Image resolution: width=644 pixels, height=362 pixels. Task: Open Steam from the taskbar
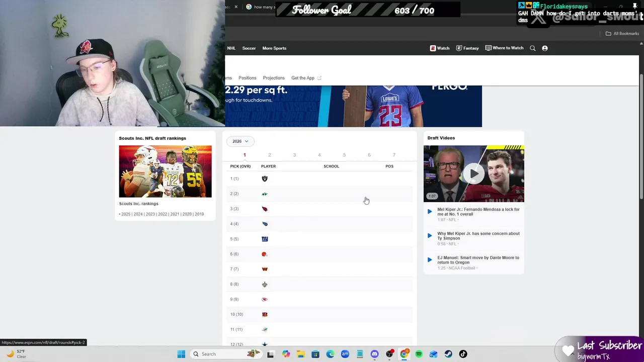tap(448, 354)
